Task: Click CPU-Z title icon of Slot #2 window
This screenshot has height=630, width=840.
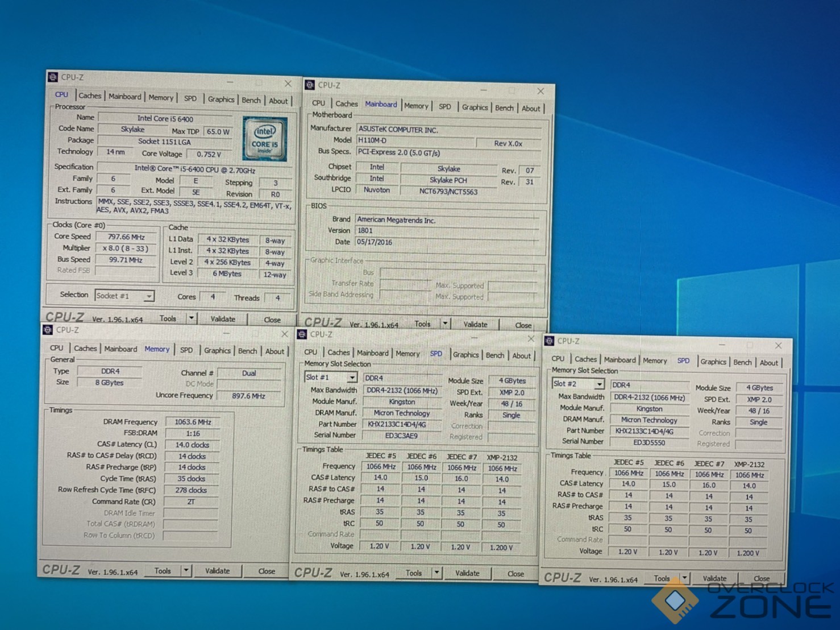Action: (x=549, y=341)
